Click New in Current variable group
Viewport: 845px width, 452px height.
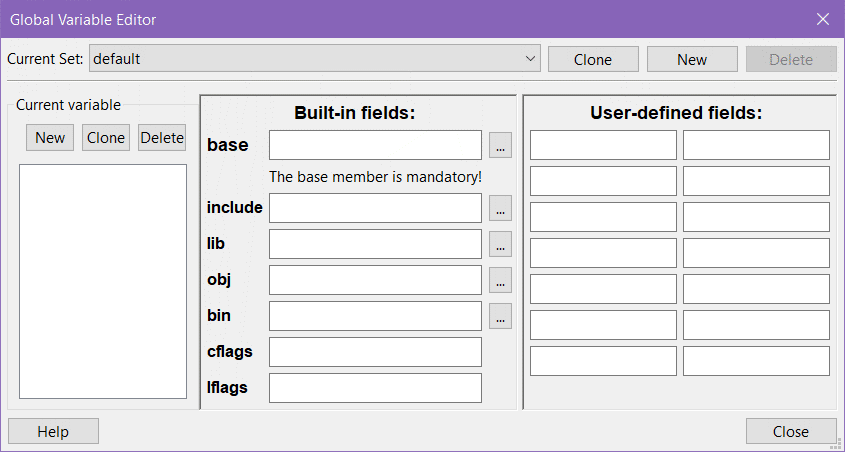(50, 138)
